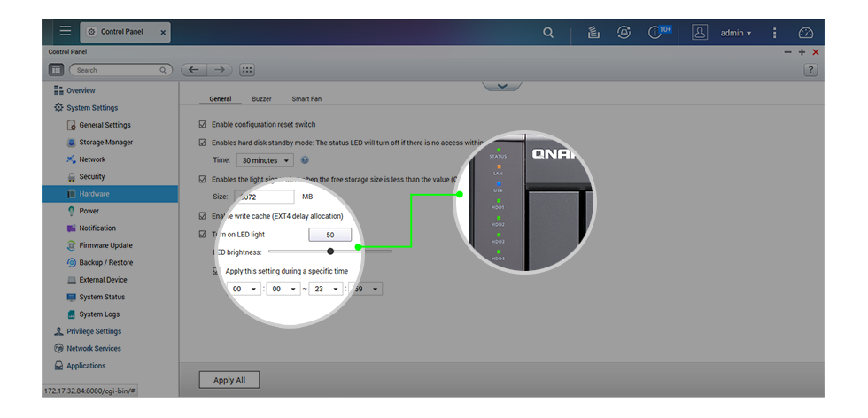Open the three-dot more options menu

tap(774, 33)
